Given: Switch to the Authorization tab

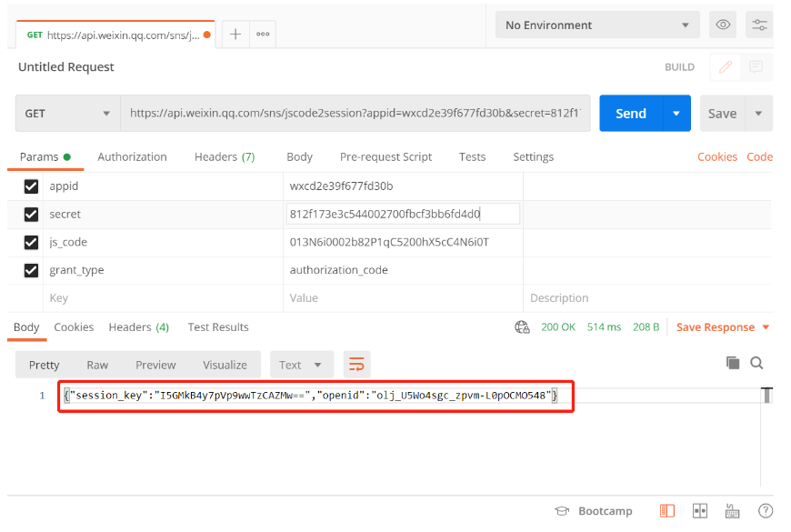Looking at the screenshot, I should click(132, 157).
